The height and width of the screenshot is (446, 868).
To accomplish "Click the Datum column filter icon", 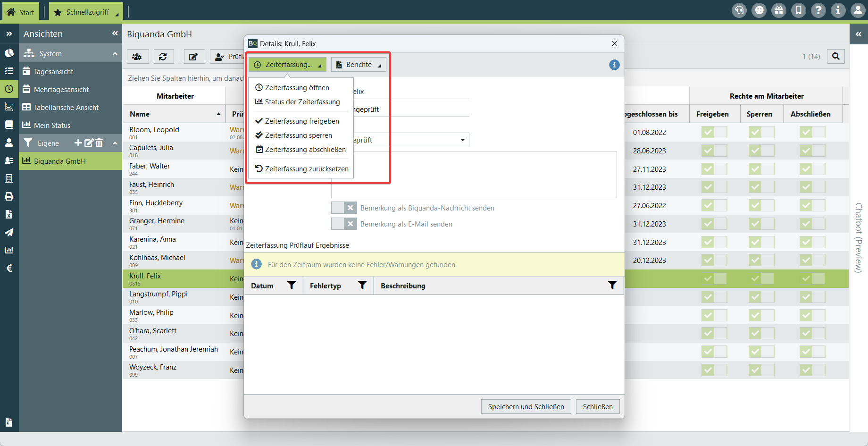I will (292, 286).
